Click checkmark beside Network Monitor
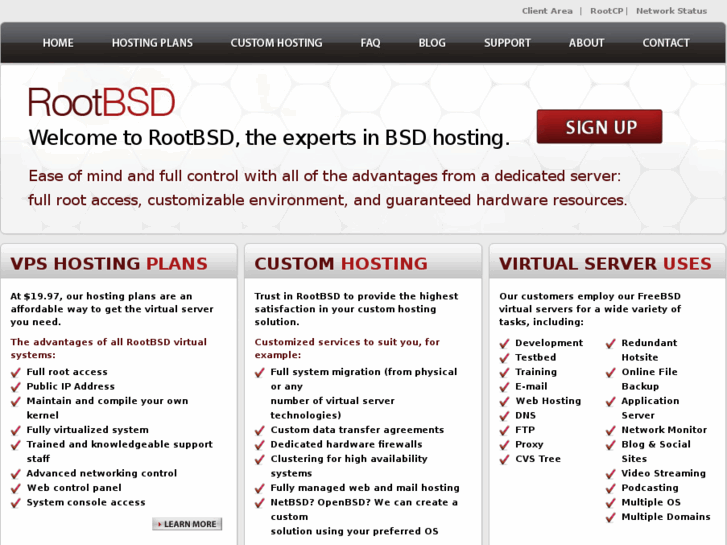This screenshot has width=727, height=545. [x=611, y=430]
